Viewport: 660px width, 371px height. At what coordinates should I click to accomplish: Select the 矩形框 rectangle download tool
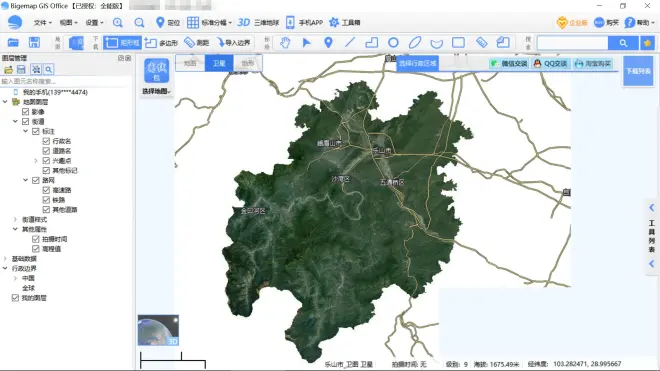click(122, 43)
